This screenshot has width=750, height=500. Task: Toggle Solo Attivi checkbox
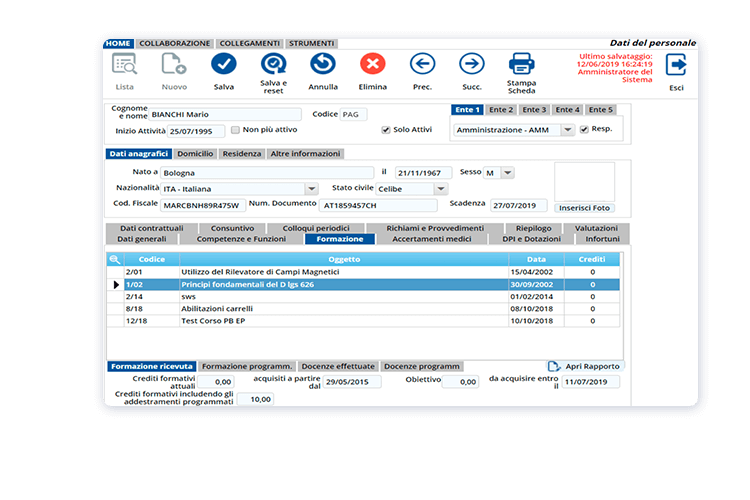pyautogui.click(x=386, y=130)
